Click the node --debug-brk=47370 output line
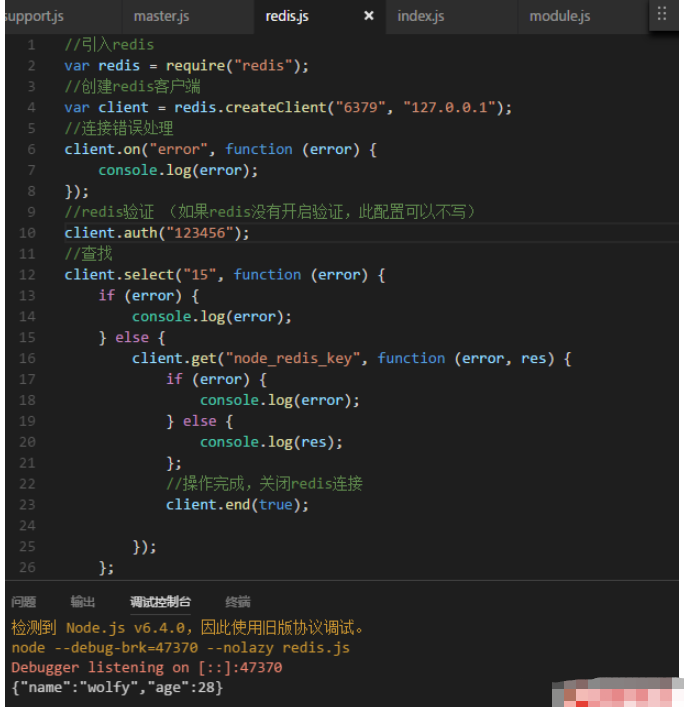Viewport: 688px width, 707px height. [180, 648]
